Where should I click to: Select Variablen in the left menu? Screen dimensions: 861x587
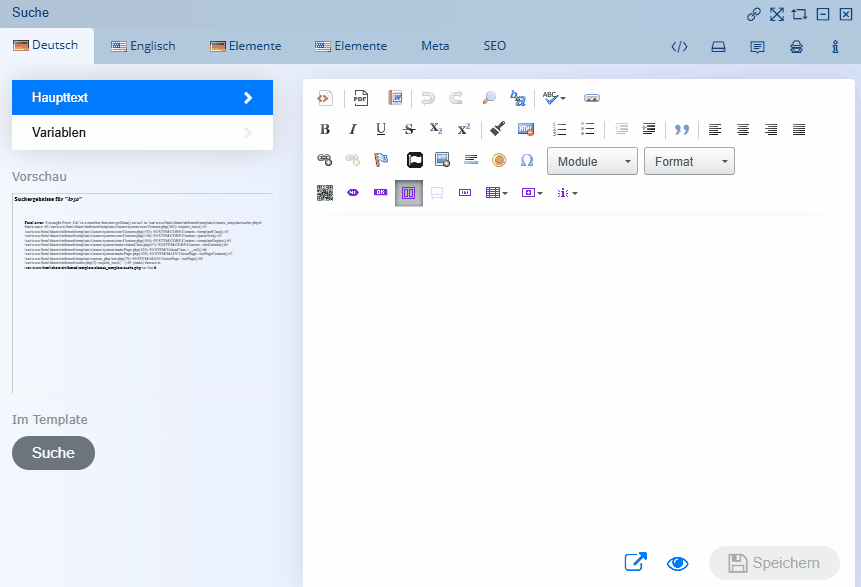pyautogui.click(x=142, y=132)
